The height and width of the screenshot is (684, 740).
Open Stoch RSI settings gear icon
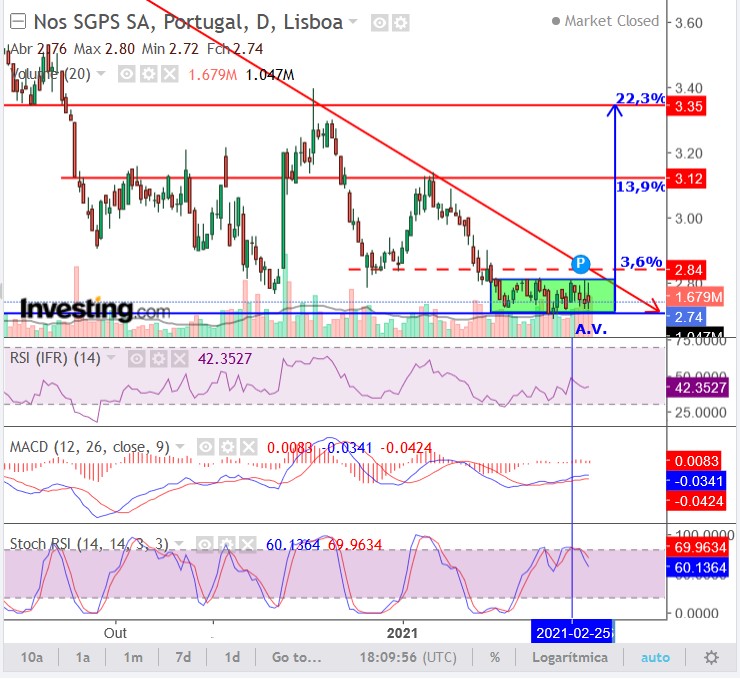(x=226, y=545)
